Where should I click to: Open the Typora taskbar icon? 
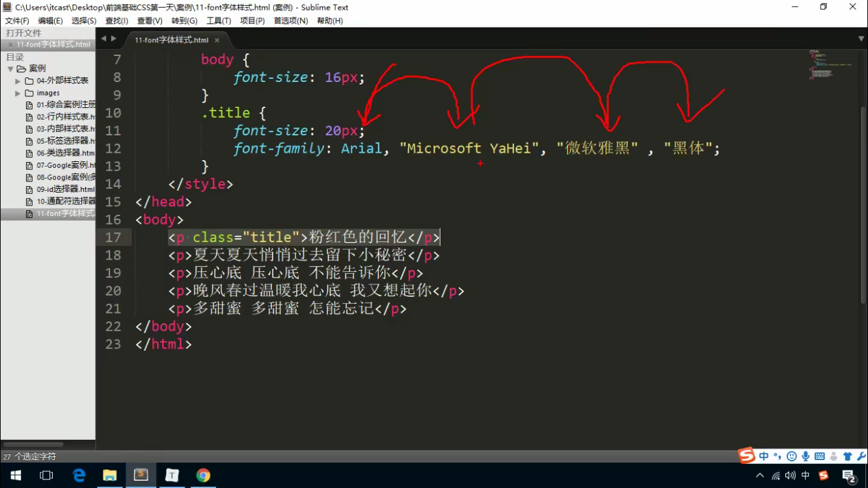pyautogui.click(x=172, y=476)
